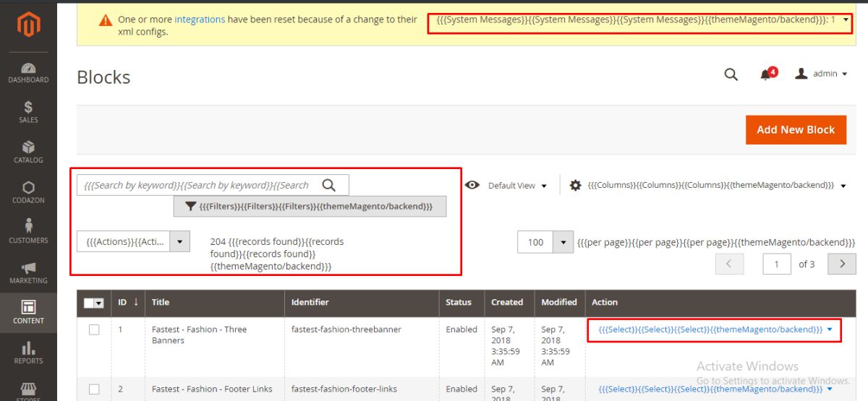868x401 pixels.
Task: Open the per page size dropdown arrow
Action: click(563, 242)
